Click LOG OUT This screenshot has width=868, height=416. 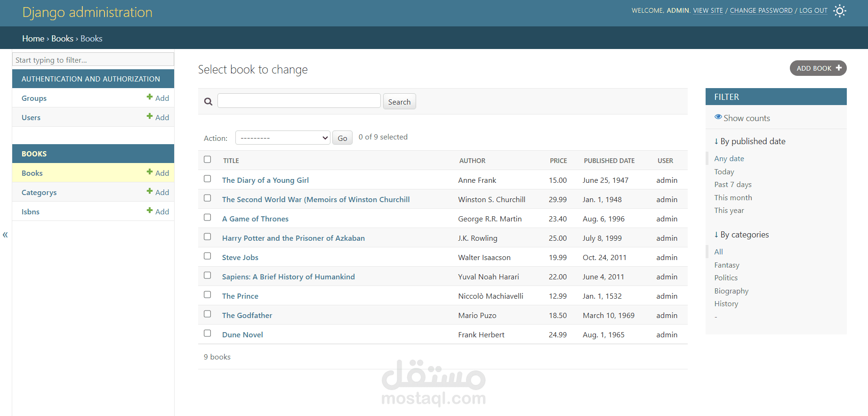(x=813, y=10)
